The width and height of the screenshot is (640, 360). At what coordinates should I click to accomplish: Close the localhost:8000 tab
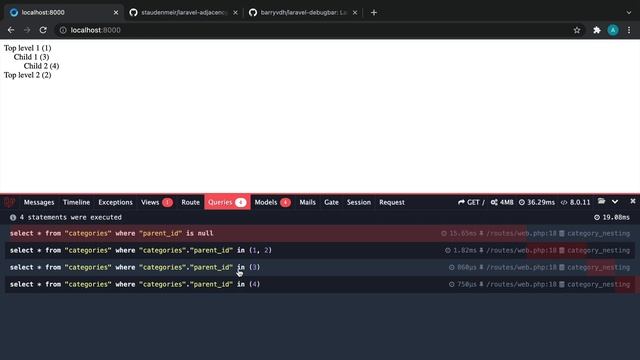tap(116, 13)
